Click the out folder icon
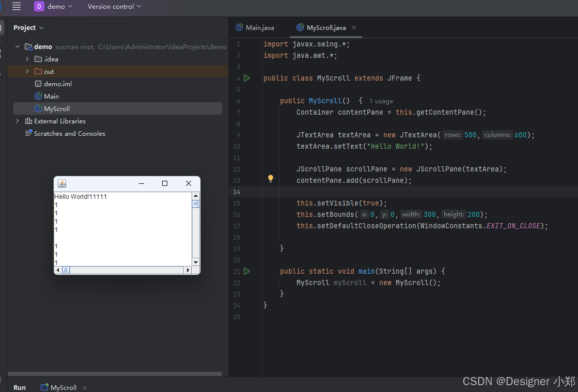This screenshot has height=392, width=578. pos(38,71)
